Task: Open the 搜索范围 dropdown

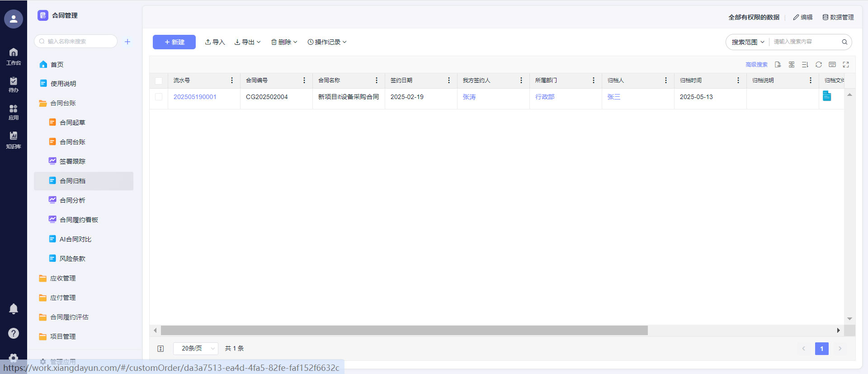Action: click(x=748, y=42)
